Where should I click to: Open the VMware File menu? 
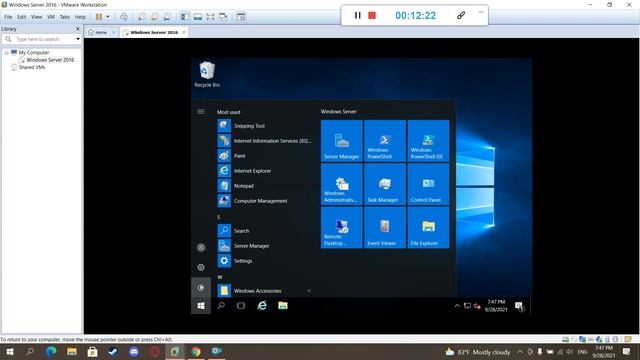(x=8, y=17)
